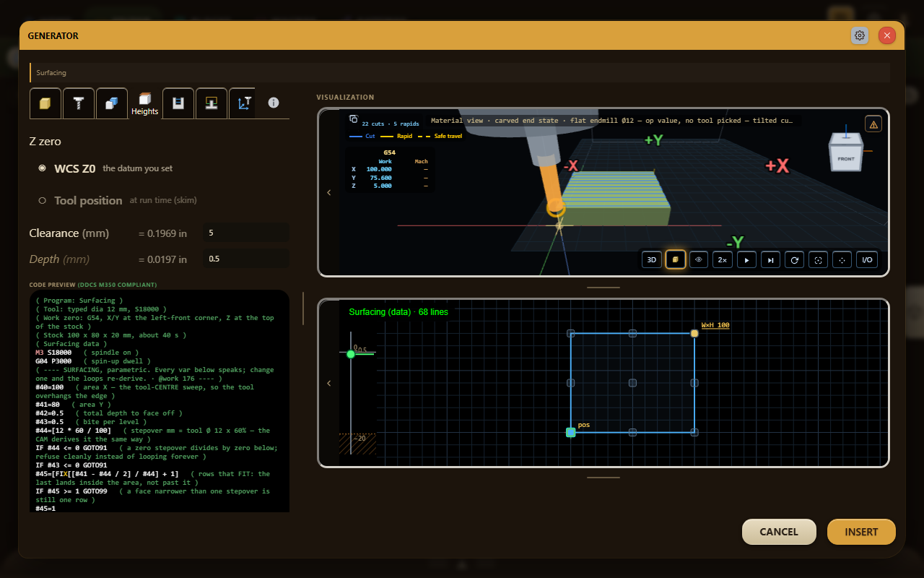Click the Insert button
This screenshot has width=924, height=578.
(861, 532)
